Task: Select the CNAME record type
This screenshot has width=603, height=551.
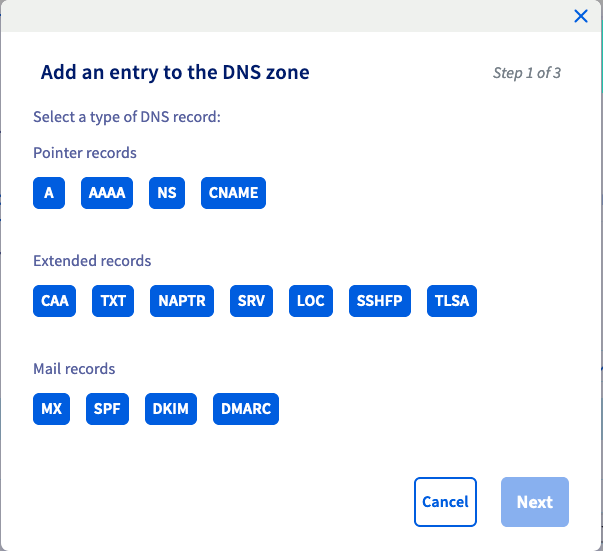Action: point(233,193)
